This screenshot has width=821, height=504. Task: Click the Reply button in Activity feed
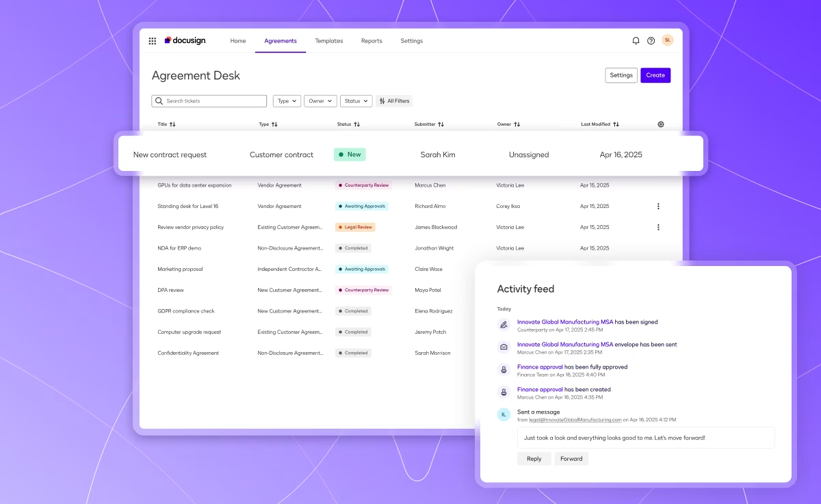pyautogui.click(x=534, y=459)
